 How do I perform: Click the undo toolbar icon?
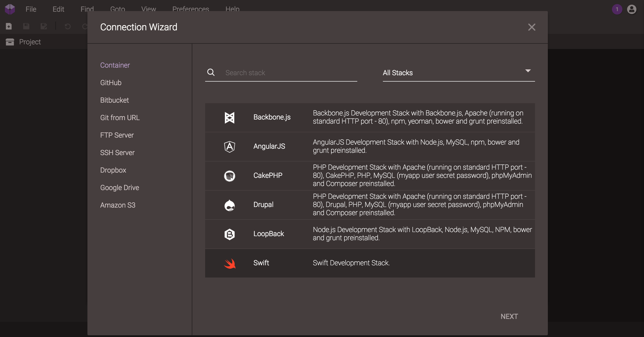(68, 27)
